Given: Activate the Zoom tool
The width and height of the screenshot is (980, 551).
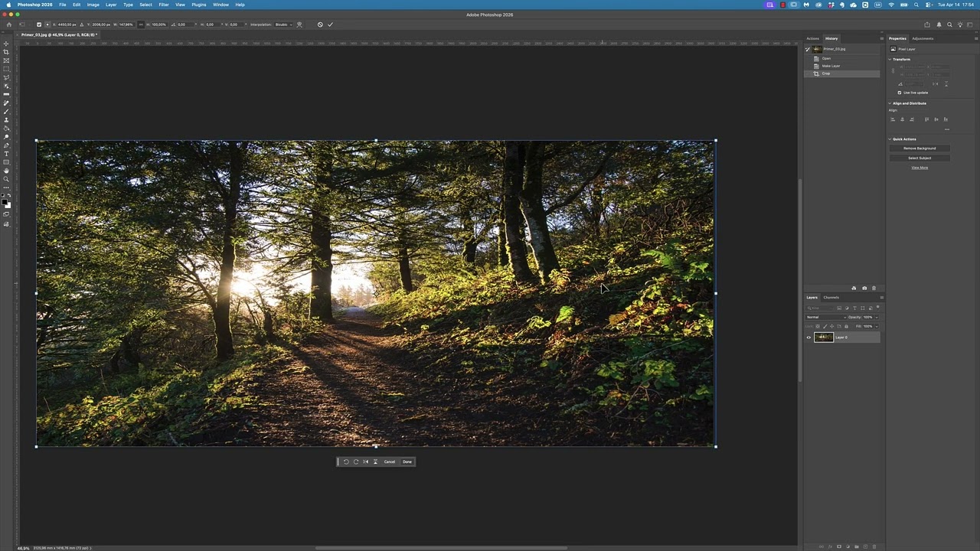Looking at the screenshot, I should point(6,179).
